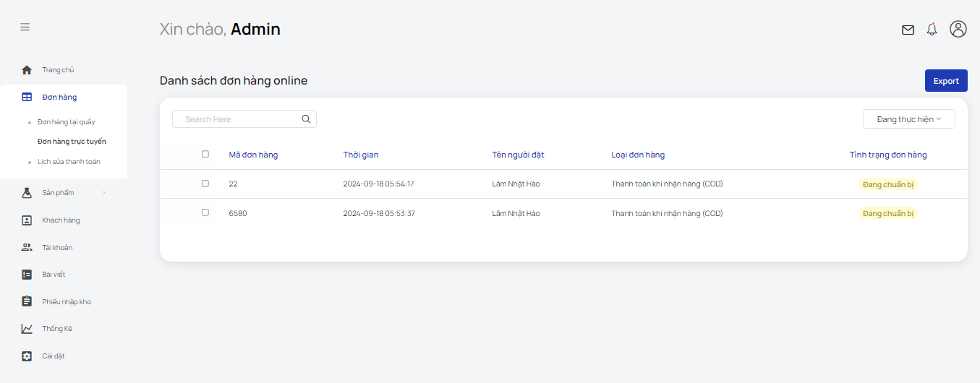Open the mail envelope icon

click(908, 30)
